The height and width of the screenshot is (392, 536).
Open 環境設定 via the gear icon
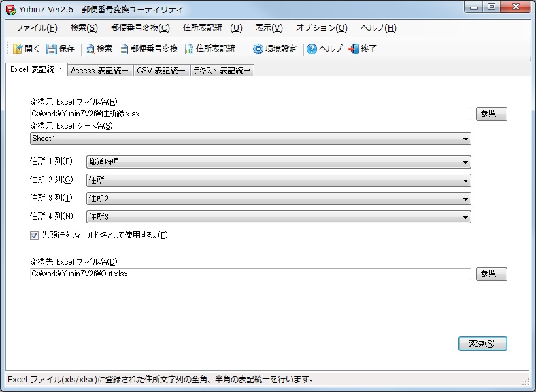[258, 49]
